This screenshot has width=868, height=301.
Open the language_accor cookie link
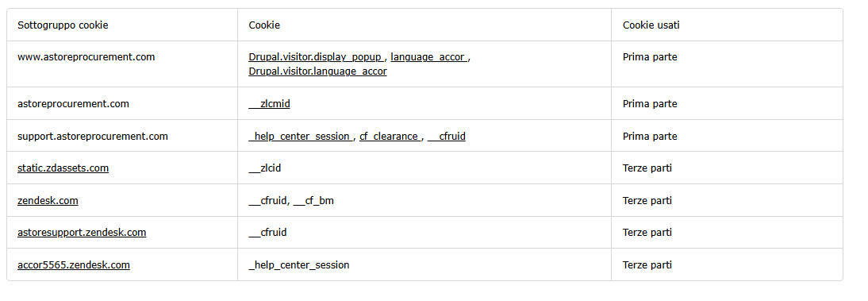pyautogui.click(x=429, y=57)
